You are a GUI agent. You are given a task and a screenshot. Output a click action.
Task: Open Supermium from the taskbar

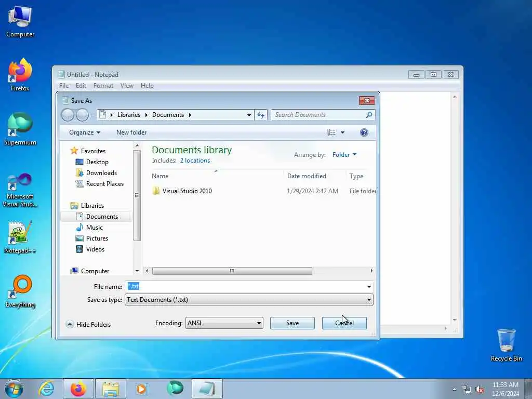pos(175,389)
